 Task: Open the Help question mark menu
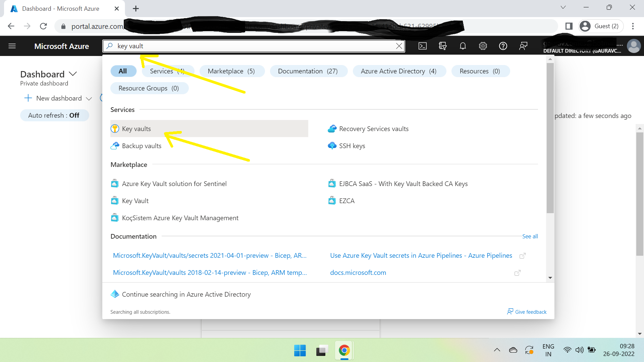(x=503, y=46)
